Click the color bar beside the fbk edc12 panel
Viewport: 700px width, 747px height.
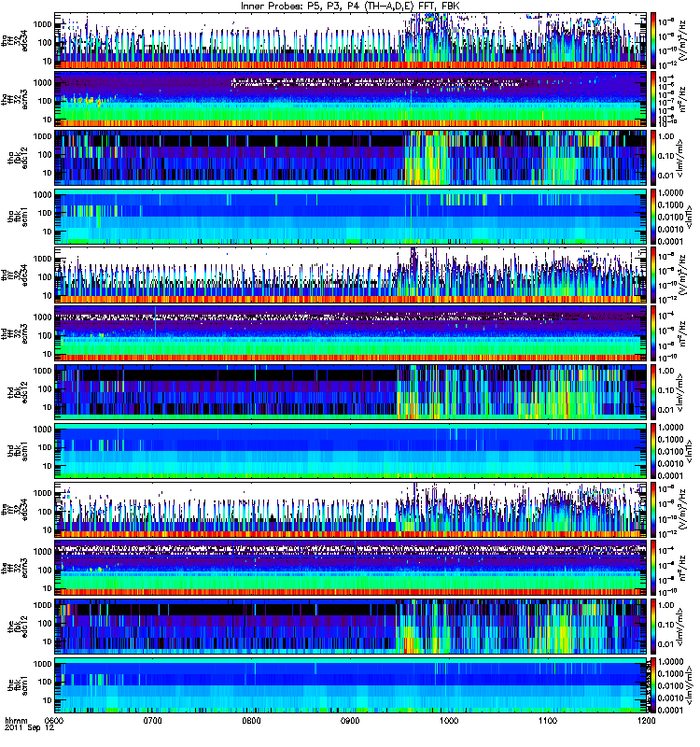(x=653, y=627)
